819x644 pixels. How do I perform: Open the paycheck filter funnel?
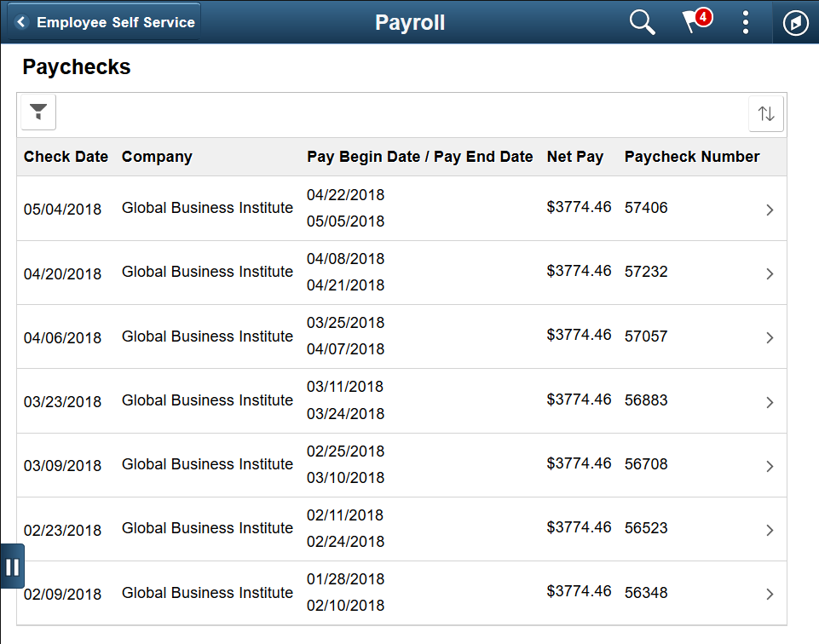[38, 112]
